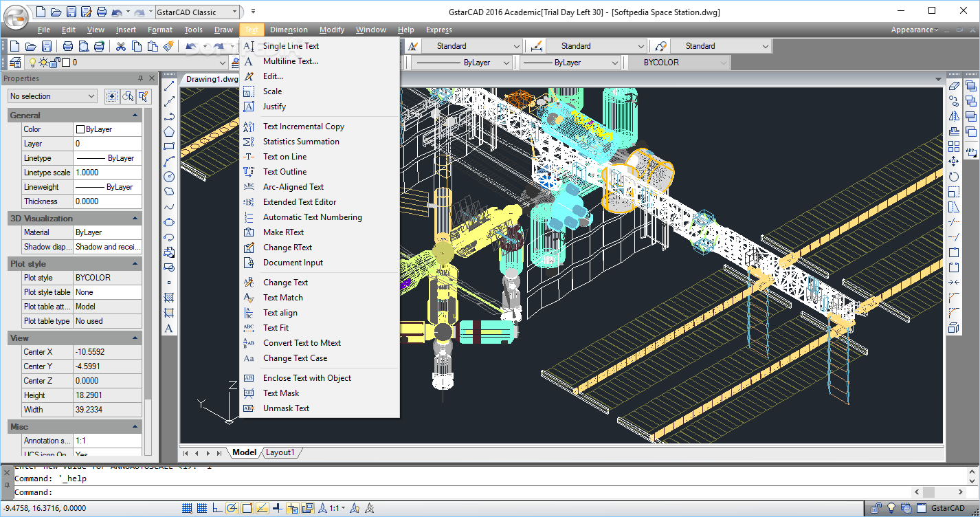Toggle Ortho mode in status bar
The height and width of the screenshot is (517, 980).
click(x=216, y=509)
